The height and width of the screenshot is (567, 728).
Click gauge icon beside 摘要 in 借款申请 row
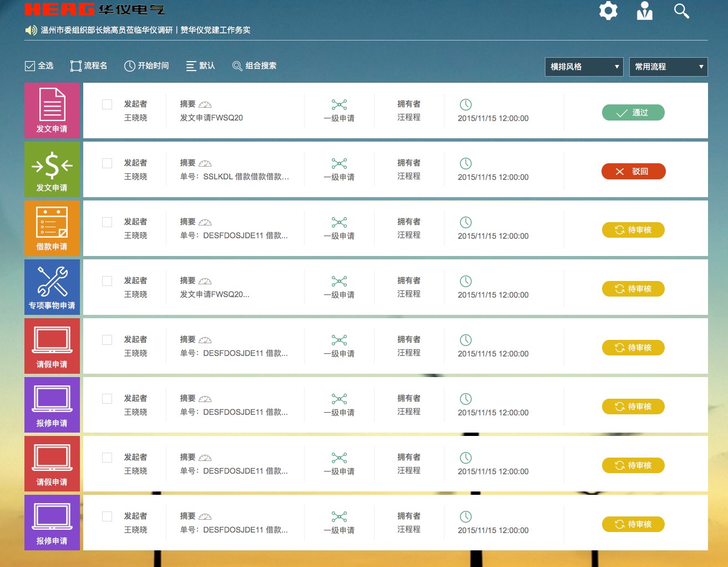205,222
